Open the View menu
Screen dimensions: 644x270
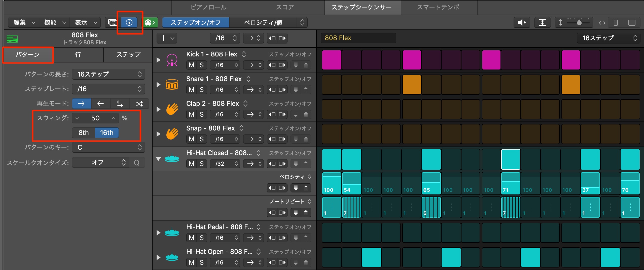86,22
